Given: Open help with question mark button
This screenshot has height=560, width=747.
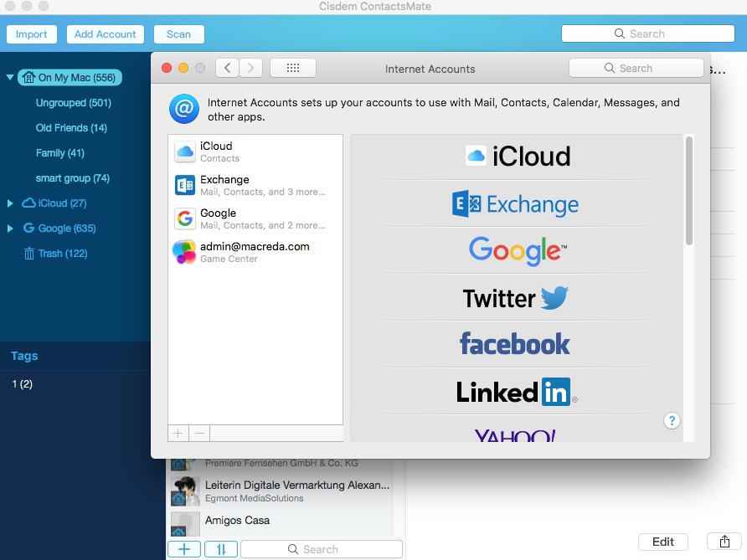Looking at the screenshot, I should (x=672, y=420).
